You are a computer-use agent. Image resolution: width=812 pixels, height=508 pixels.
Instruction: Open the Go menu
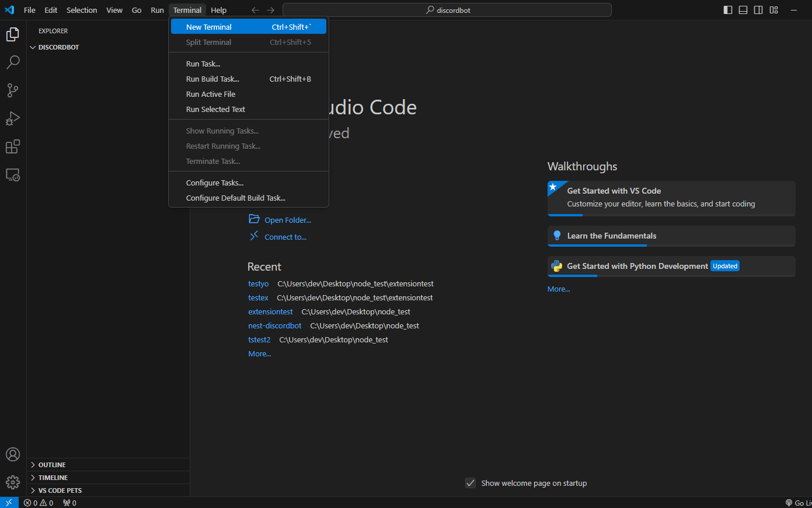tap(137, 10)
